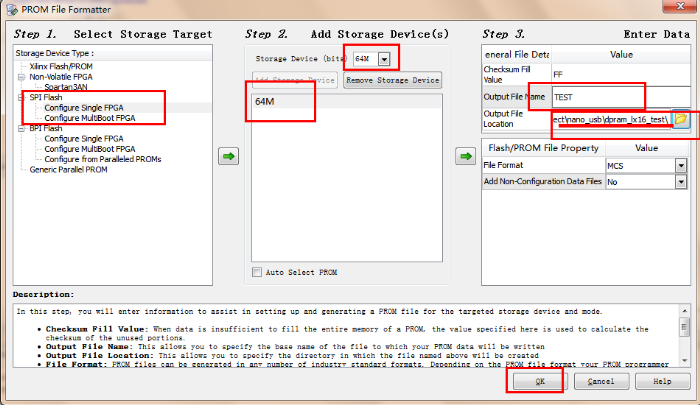Click the Remove Storage Device button
Screen dimensions: 700x405
[391, 80]
